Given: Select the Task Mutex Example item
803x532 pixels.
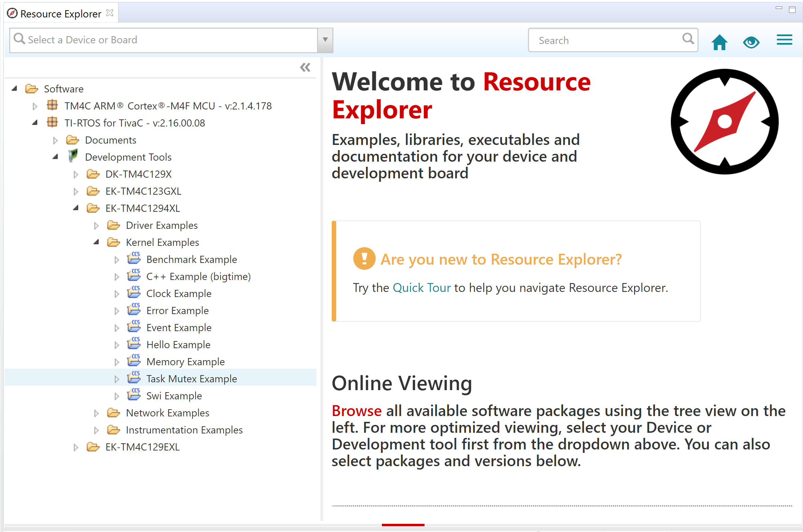Looking at the screenshot, I should coord(191,379).
